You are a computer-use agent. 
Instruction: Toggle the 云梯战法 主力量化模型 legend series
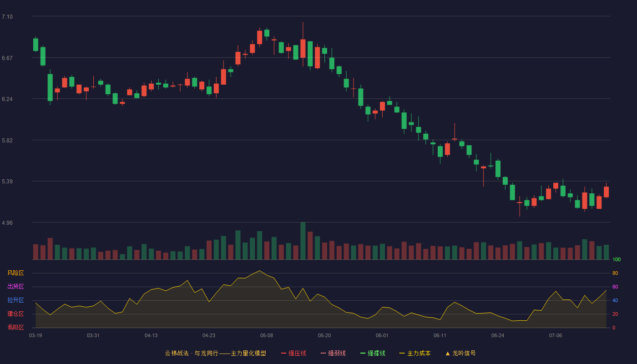tap(216, 353)
